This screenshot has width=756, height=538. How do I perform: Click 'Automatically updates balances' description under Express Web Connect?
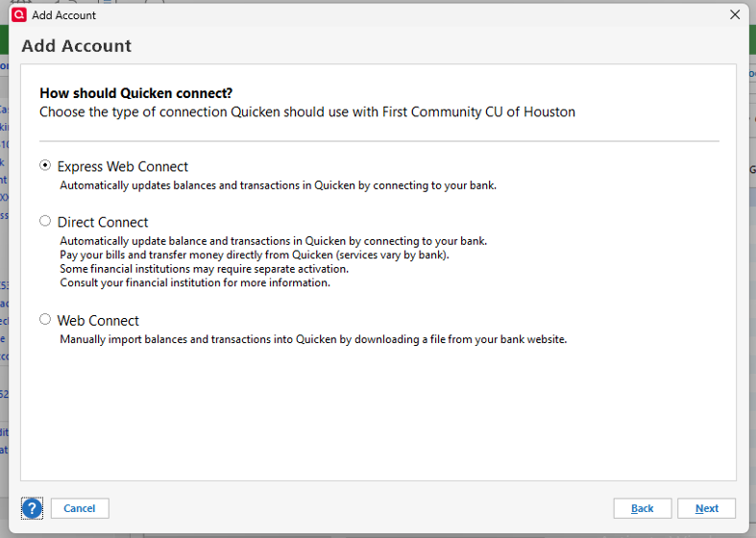(279, 185)
